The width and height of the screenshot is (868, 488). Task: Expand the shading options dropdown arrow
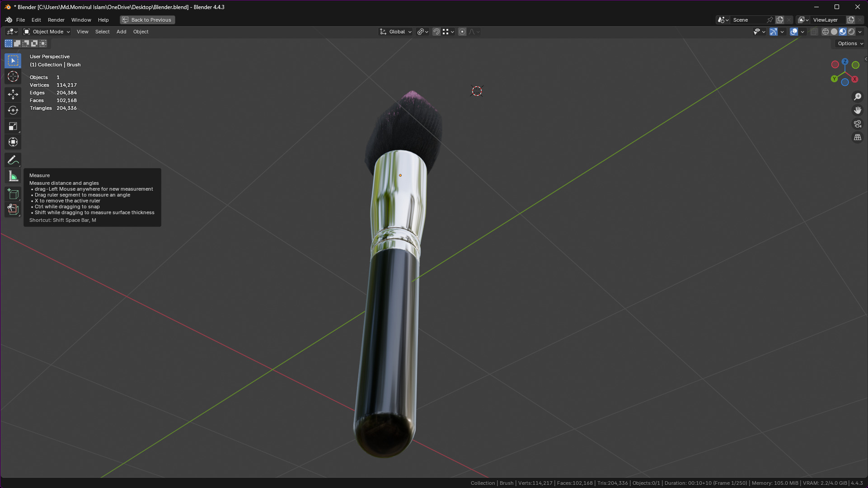pyautogui.click(x=860, y=32)
